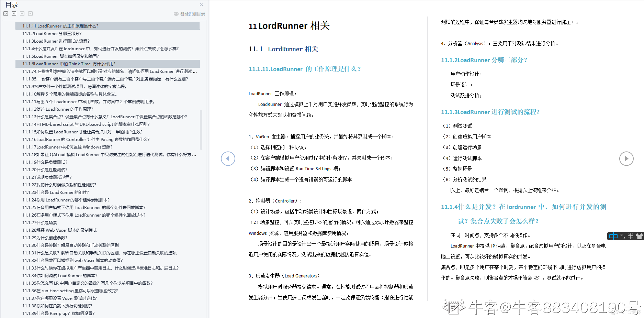
Task: Open outline item 11.1.6 Think Time 有什么作用
Action: pyautogui.click(x=69, y=64)
